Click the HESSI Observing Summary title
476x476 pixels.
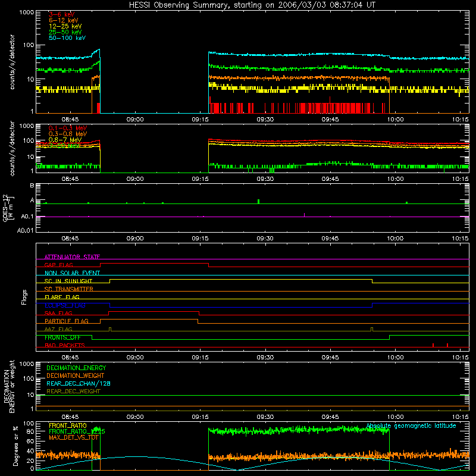(x=252, y=5)
